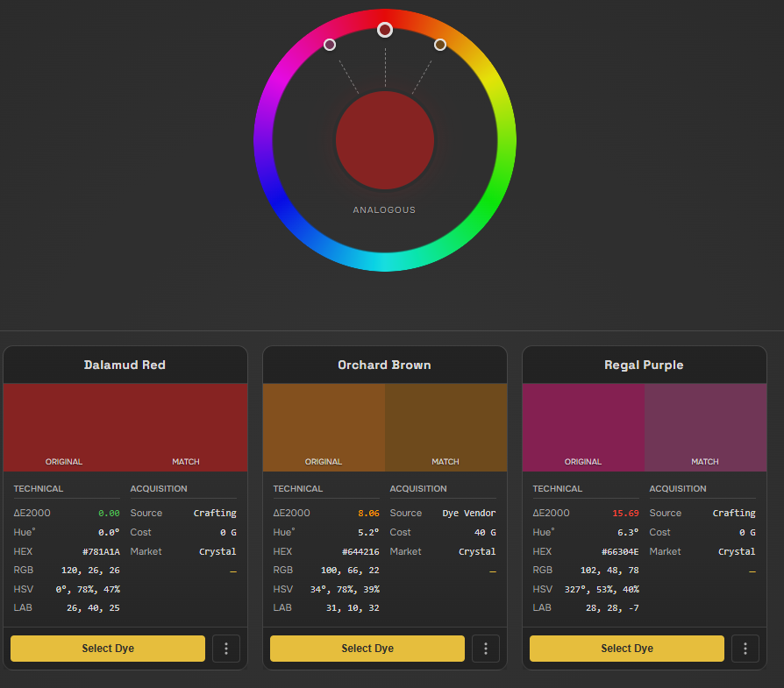
Task: Click Dalamud Red original swatch
Action: (64, 427)
